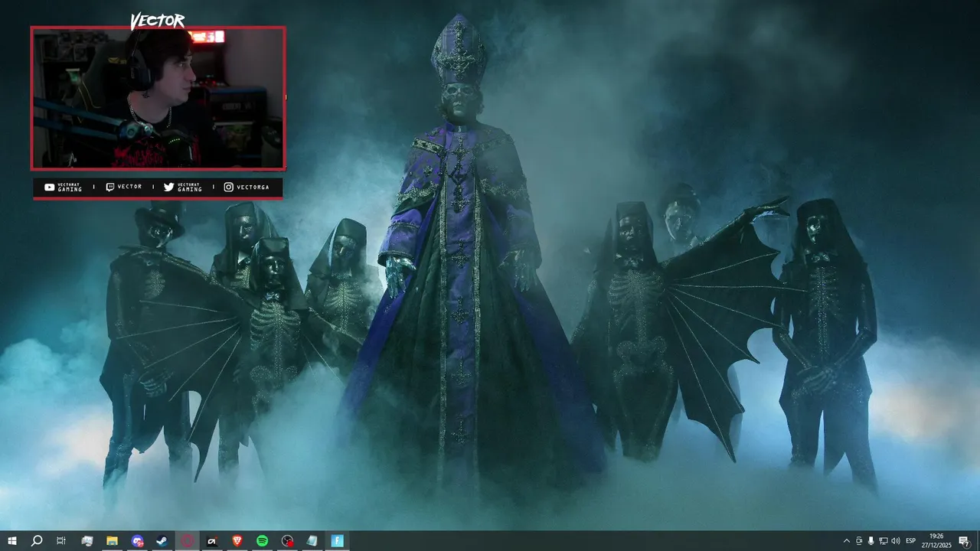Click the Meet Now camera tray icon
This screenshot has height=551, width=980.
point(859,541)
